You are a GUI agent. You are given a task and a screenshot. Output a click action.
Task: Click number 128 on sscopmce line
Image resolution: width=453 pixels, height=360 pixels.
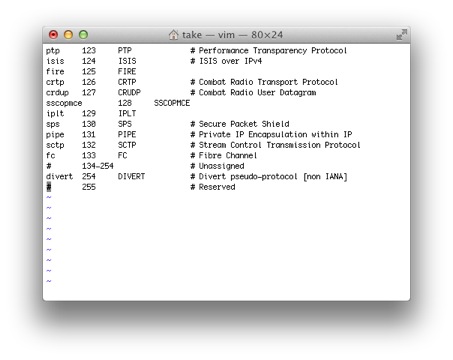(125, 103)
